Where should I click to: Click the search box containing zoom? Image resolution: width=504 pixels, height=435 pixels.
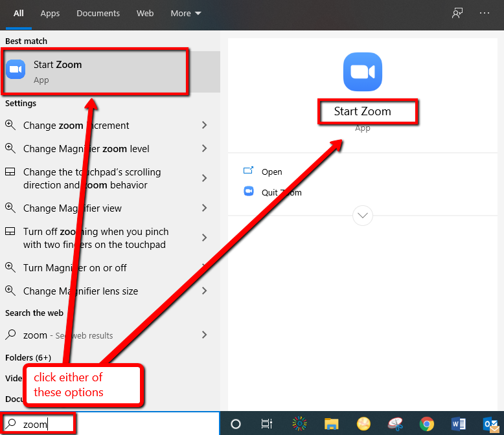click(x=110, y=424)
